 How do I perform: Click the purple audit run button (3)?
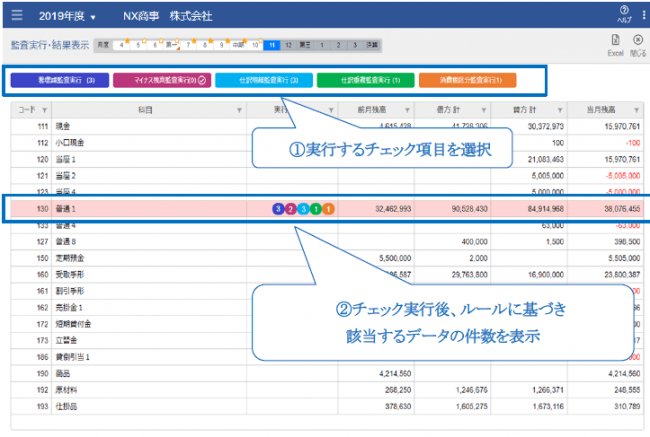(x=60, y=80)
